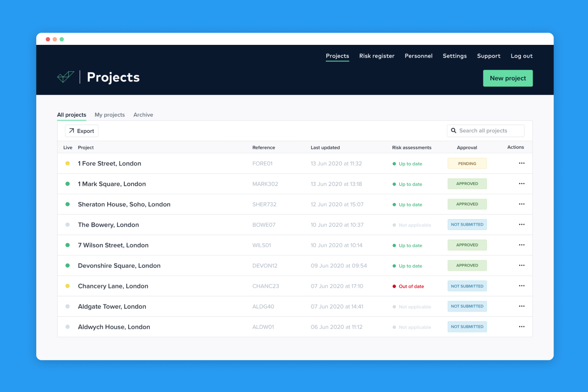Screen dimensions: 588x392
Task: Click the green live dot for Sheraton House
Action: tap(68, 204)
